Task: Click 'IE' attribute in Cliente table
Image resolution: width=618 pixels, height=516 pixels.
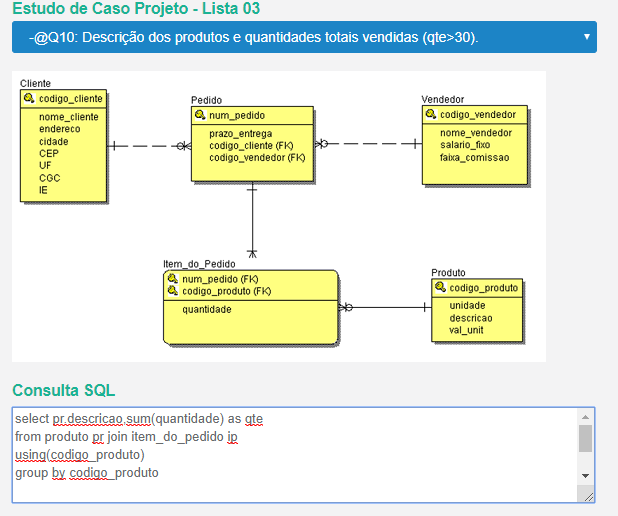Action: tap(43, 190)
